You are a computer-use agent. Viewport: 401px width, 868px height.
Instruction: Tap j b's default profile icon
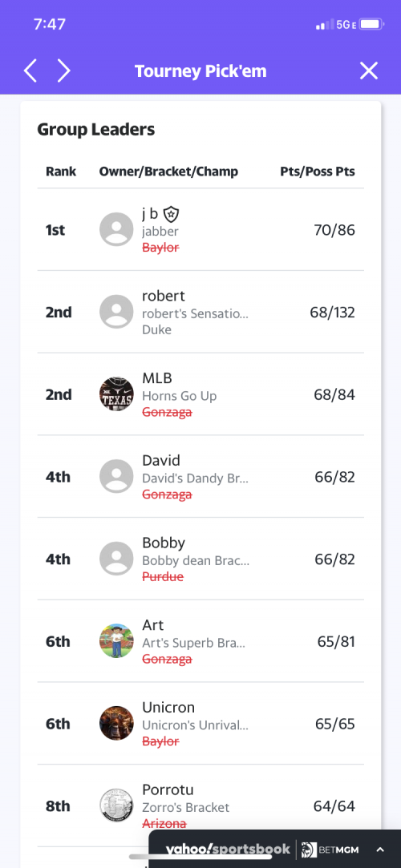(116, 229)
